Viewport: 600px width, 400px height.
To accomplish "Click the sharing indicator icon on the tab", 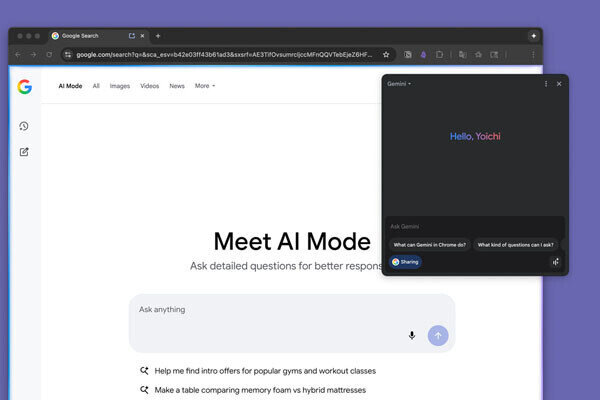I will click(132, 36).
